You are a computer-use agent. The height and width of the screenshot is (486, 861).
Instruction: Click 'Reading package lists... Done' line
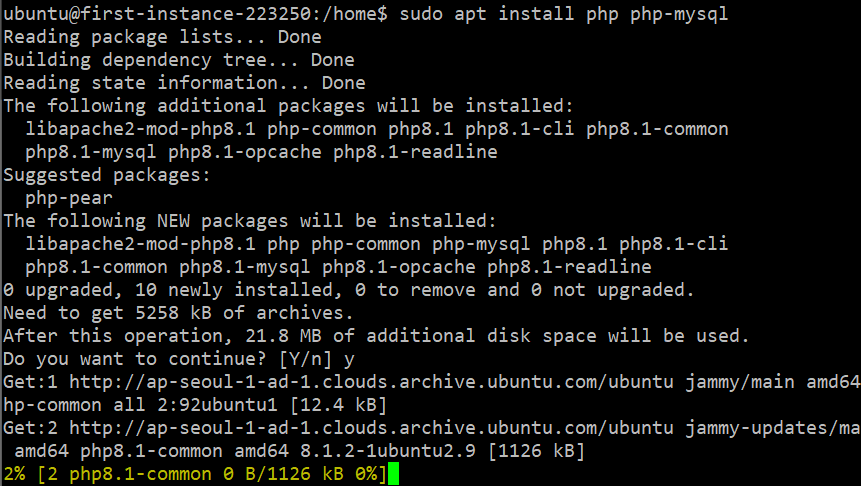point(163,37)
